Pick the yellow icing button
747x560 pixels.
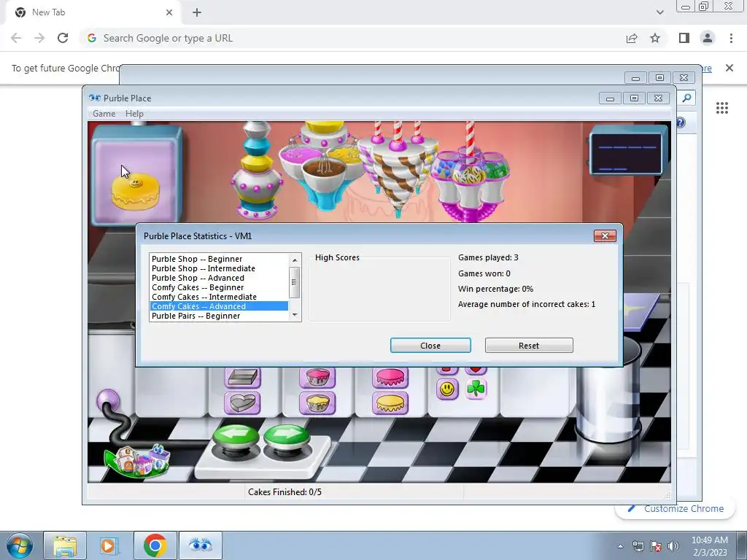pyautogui.click(x=390, y=403)
